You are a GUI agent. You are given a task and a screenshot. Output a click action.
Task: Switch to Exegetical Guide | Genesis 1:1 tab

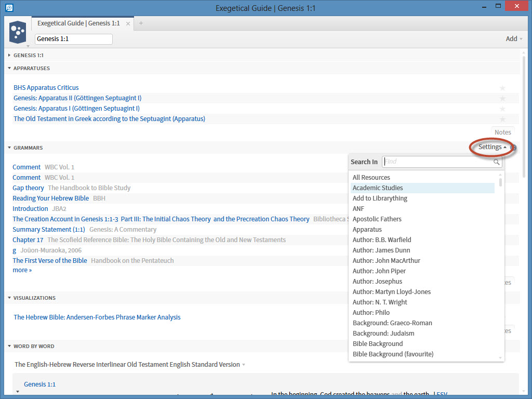click(78, 23)
